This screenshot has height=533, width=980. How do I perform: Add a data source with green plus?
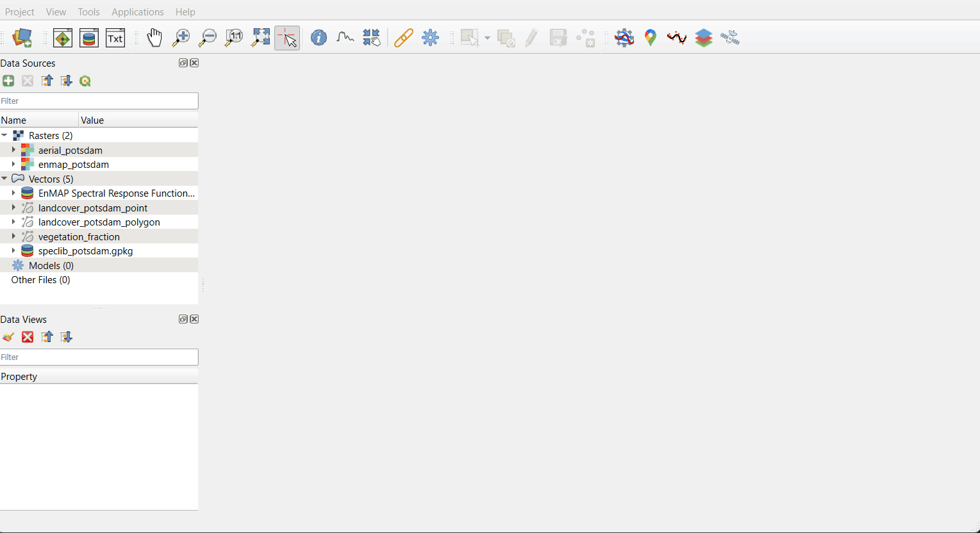point(8,81)
